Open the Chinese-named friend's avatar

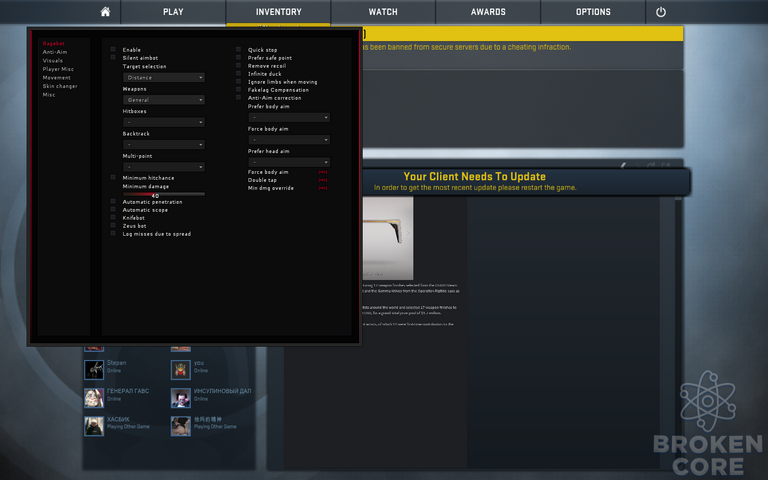(x=181, y=426)
